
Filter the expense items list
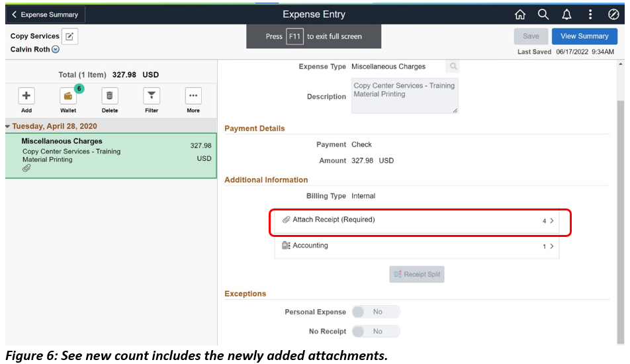click(152, 96)
